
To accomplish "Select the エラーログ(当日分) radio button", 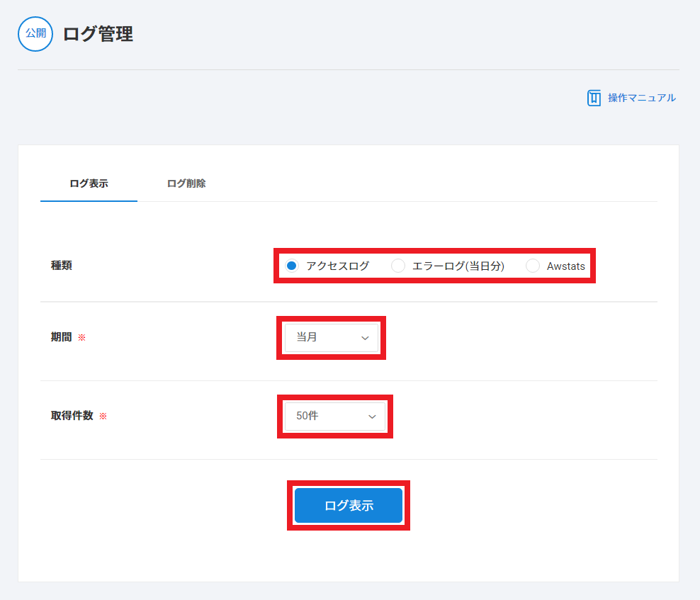I will coord(398,266).
